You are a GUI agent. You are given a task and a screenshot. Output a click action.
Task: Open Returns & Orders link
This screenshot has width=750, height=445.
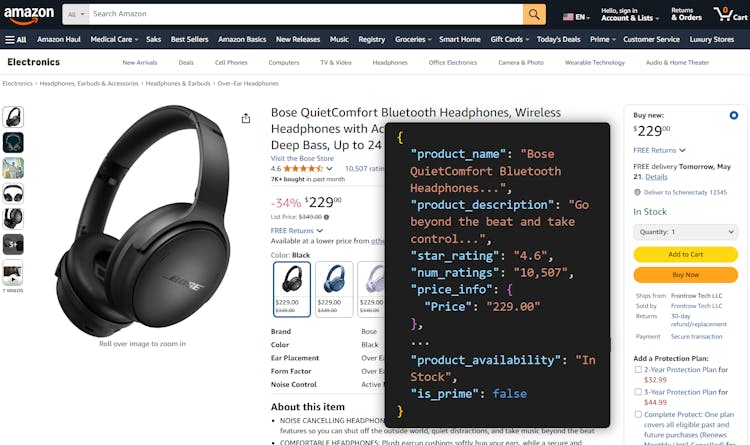[686, 14]
